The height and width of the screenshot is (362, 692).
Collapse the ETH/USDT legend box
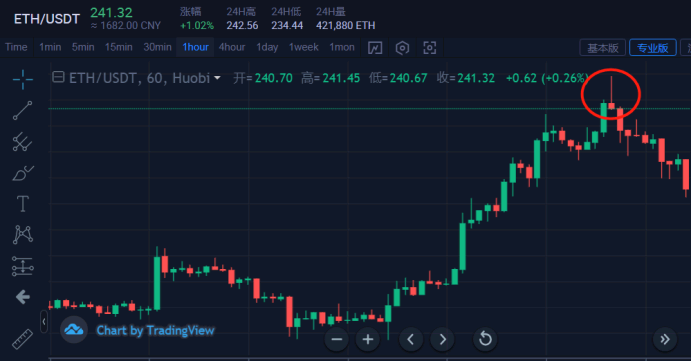[x=58, y=77]
